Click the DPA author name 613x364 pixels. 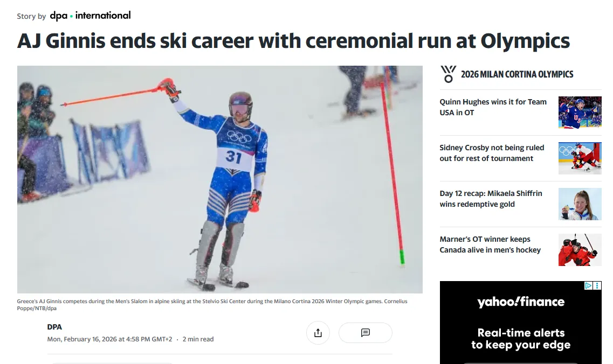(x=54, y=327)
